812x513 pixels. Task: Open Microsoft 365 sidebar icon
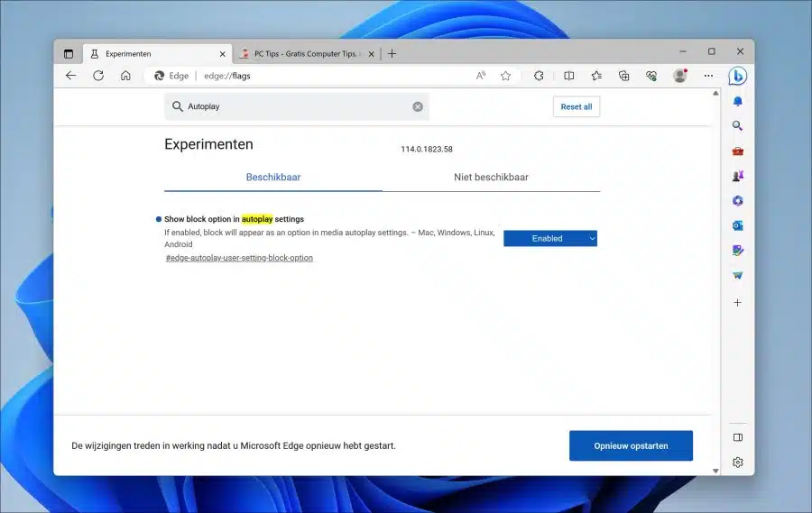[738, 201]
